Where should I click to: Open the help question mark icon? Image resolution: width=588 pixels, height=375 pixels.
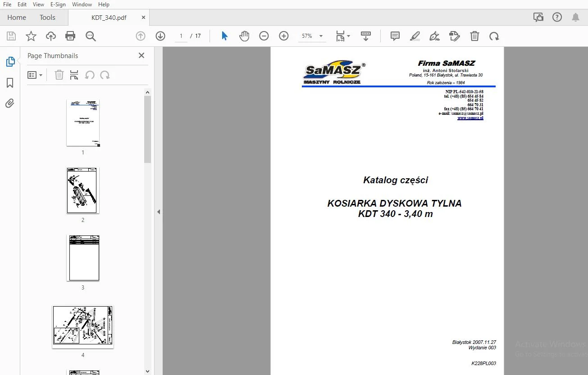557,17
